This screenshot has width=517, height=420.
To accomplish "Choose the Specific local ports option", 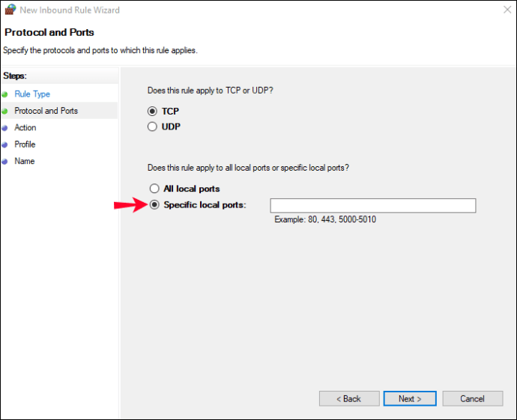I will point(154,205).
